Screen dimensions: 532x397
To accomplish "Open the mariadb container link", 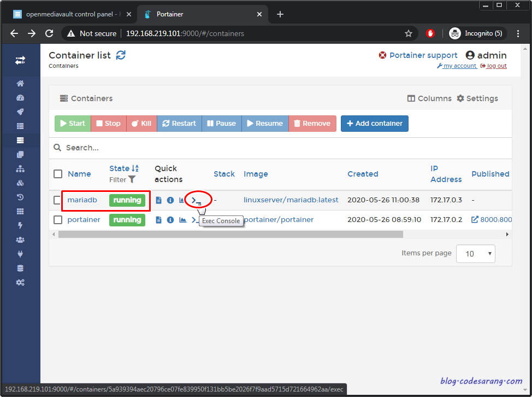I will 82,200.
